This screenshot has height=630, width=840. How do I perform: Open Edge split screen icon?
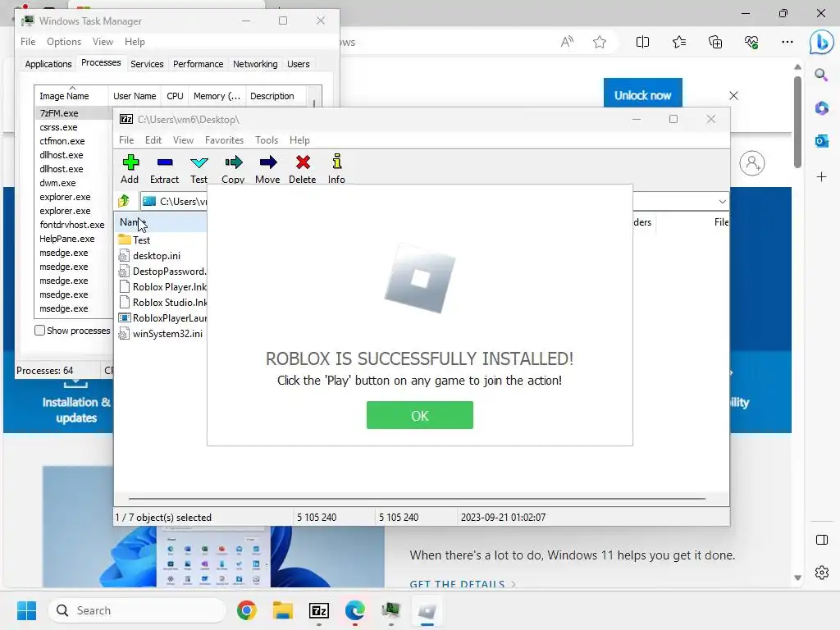642,42
